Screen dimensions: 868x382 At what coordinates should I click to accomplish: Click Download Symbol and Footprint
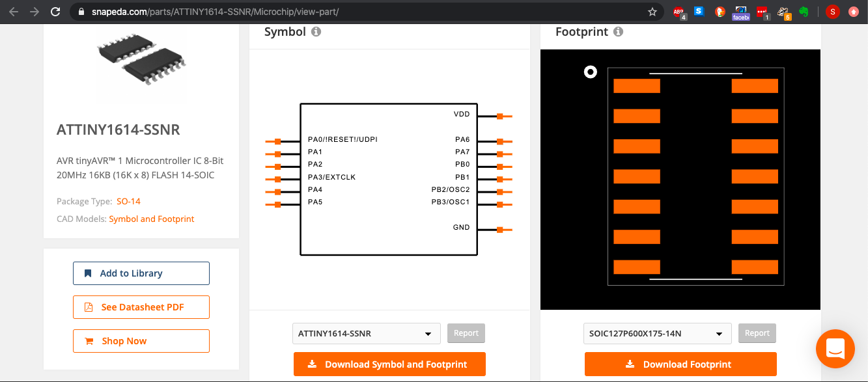point(389,364)
